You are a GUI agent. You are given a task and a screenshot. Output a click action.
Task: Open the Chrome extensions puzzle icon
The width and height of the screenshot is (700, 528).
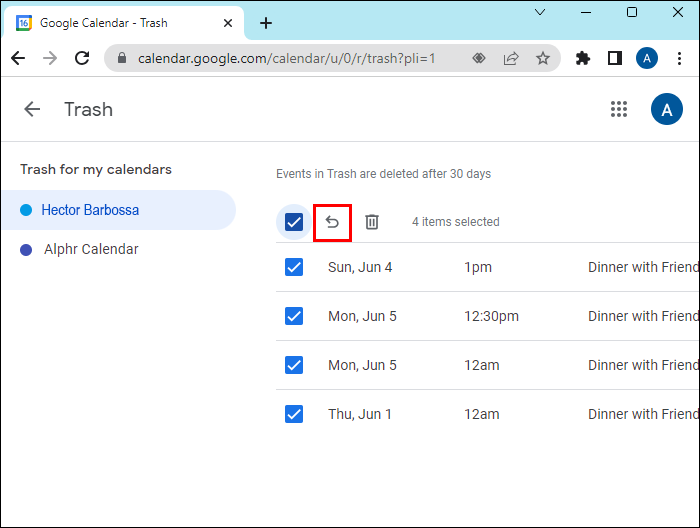click(x=583, y=59)
